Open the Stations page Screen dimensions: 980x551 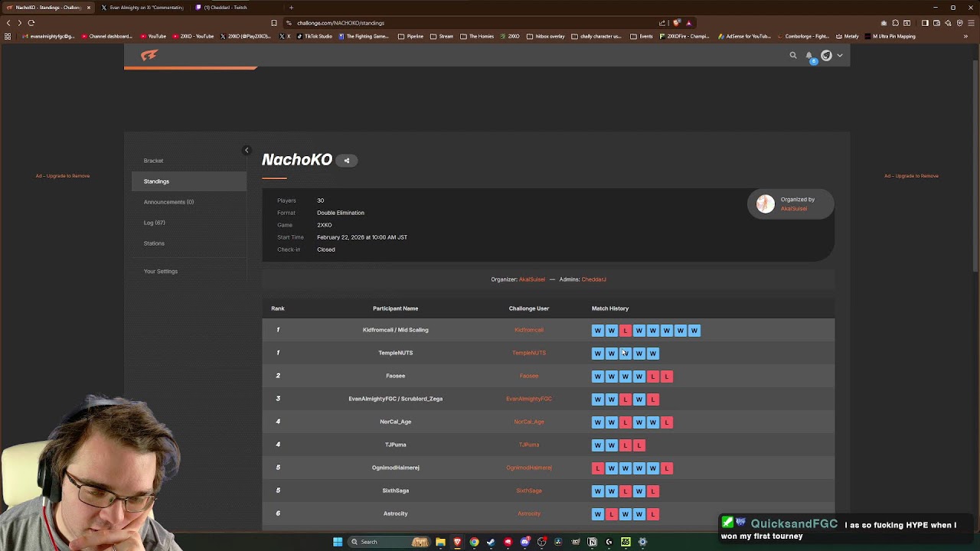click(x=154, y=243)
